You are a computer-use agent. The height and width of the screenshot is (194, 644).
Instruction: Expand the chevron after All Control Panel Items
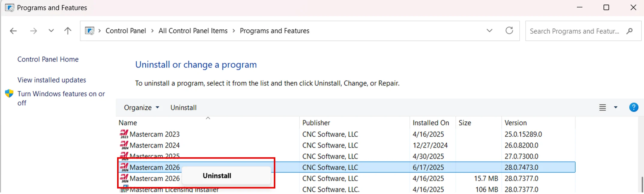[234, 31]
